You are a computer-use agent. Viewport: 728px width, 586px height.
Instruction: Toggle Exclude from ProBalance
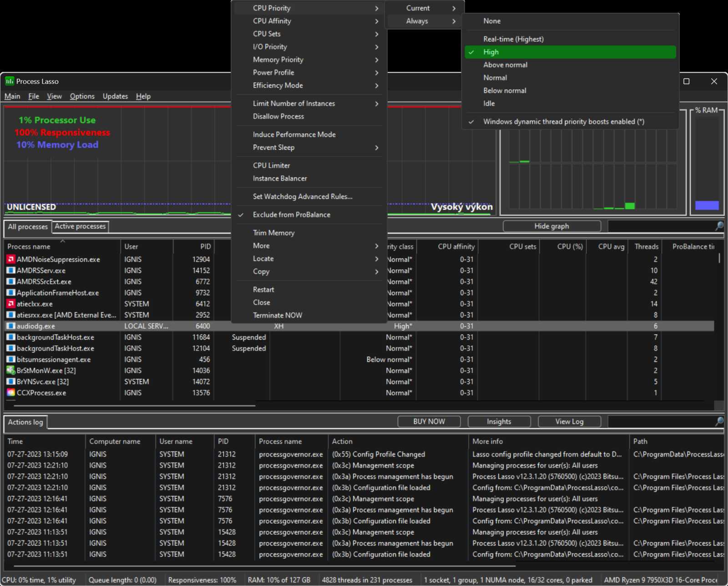309,215
